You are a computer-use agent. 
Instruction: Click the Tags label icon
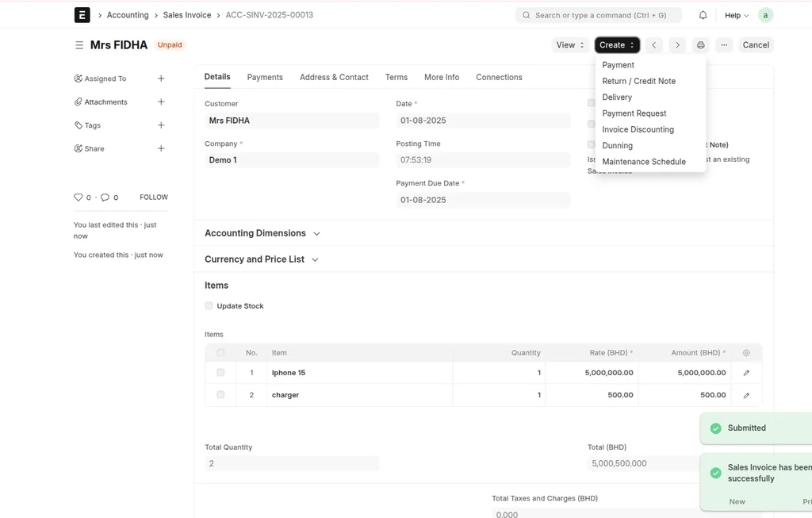coord(79,125)
